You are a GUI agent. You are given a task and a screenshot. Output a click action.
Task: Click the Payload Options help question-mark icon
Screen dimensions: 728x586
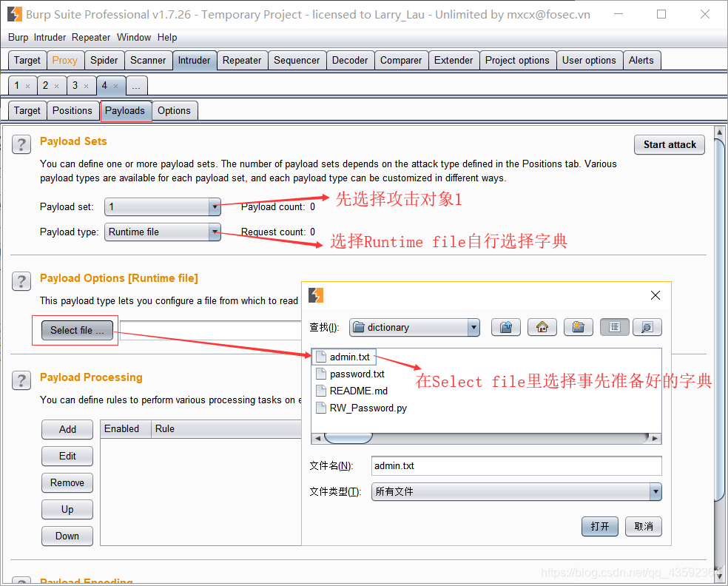point(21,281)
